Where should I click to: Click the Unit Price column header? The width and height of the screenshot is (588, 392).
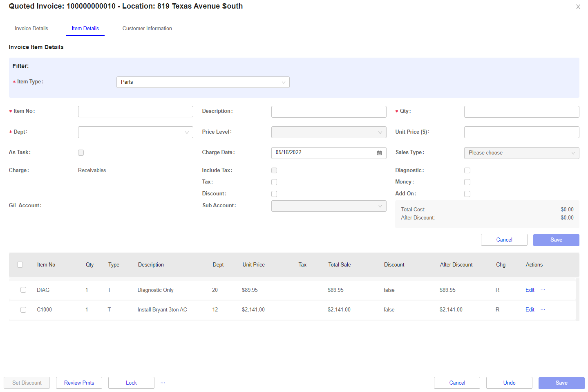coord(253,264)
